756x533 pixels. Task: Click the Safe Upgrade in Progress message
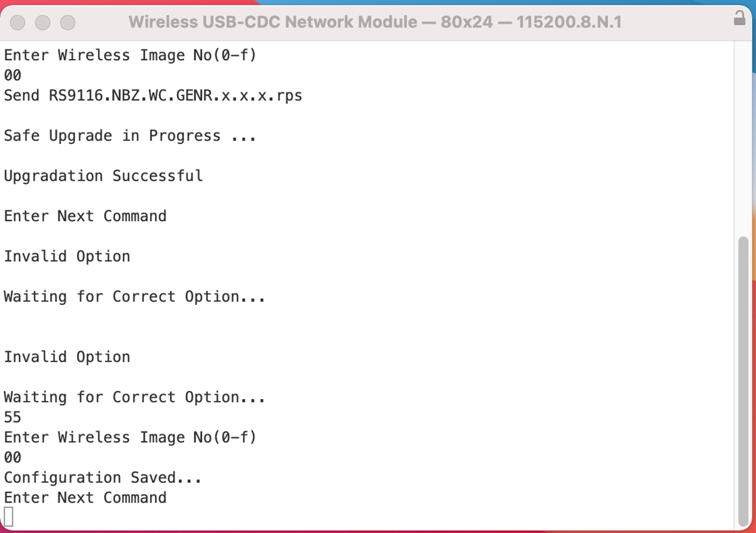pyautogui.click(x=128, y=135)
